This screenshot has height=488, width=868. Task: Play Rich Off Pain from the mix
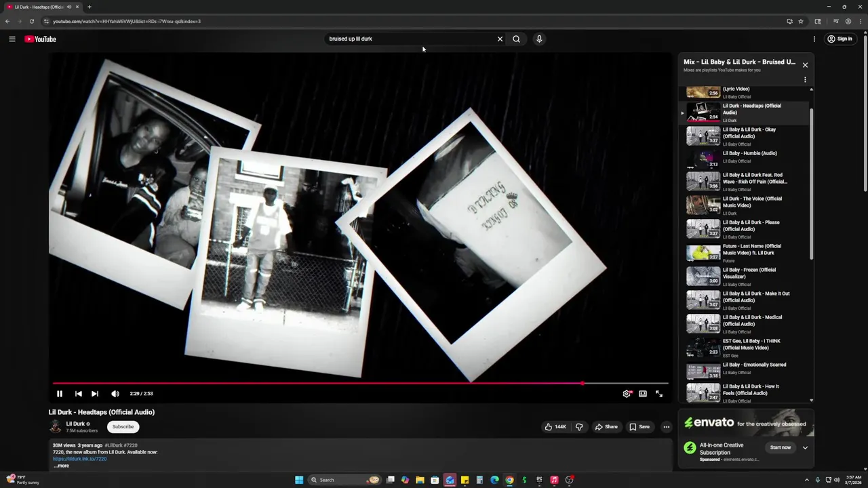coord(745,181)
